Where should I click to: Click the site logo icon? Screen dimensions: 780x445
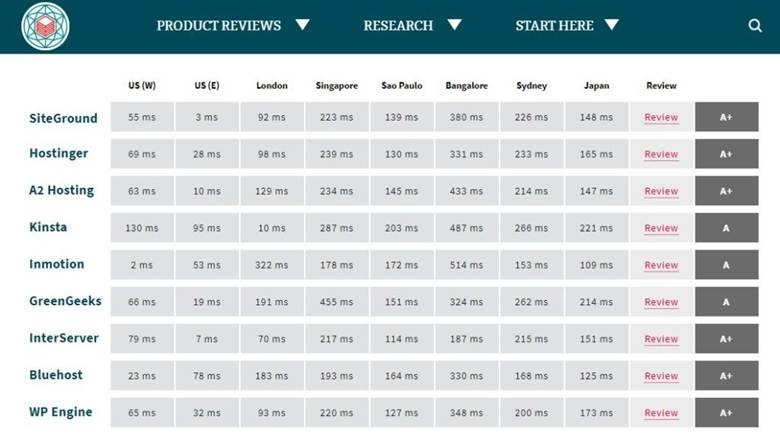[45, 26]
